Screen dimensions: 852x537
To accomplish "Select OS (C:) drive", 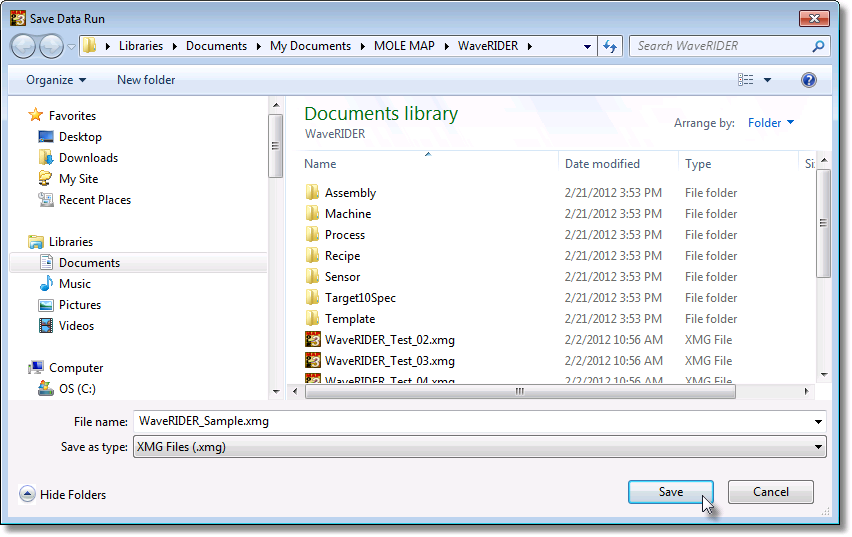I will click(x=77, y=389).
